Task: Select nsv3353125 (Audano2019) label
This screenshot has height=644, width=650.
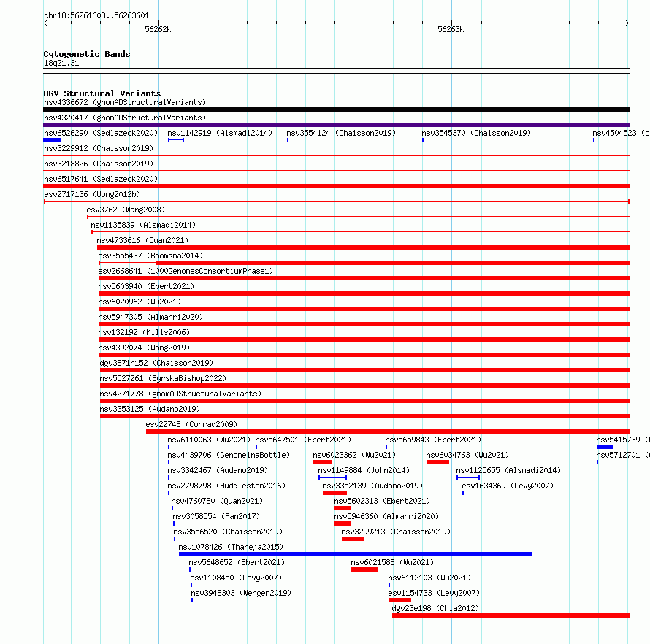Action: 150,409
